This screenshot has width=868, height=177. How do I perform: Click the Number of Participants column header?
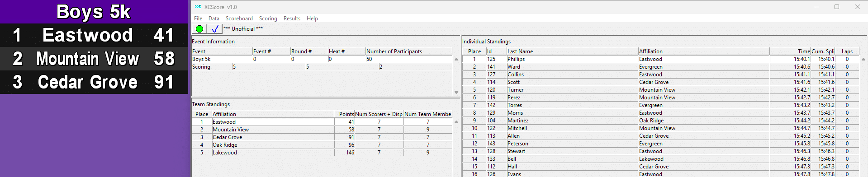point(408,51)
